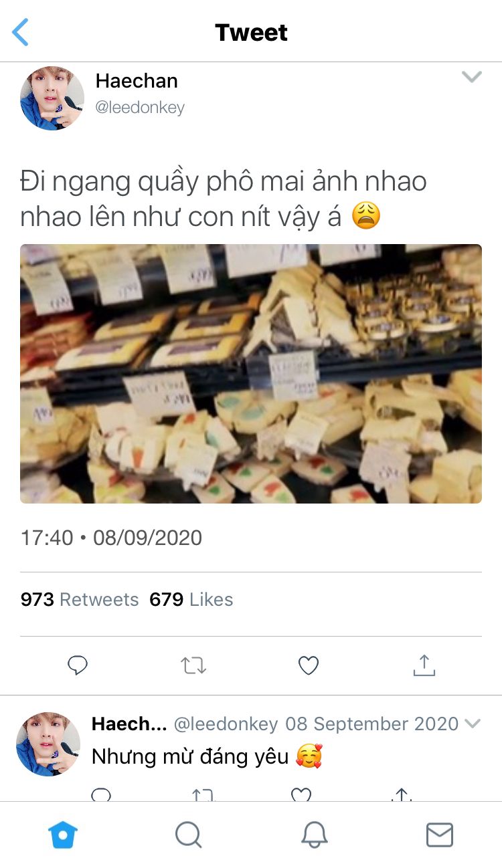Switch to the Search tab
Viewport: 502px width, 868px height.
click(x=188, y=835)
